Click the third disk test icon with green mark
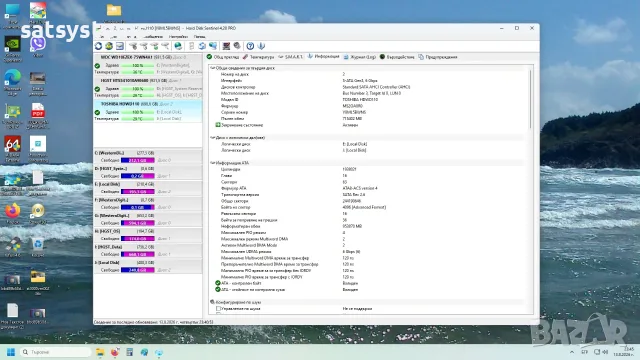Screen dimensions: 640x360 pos(154,46)
